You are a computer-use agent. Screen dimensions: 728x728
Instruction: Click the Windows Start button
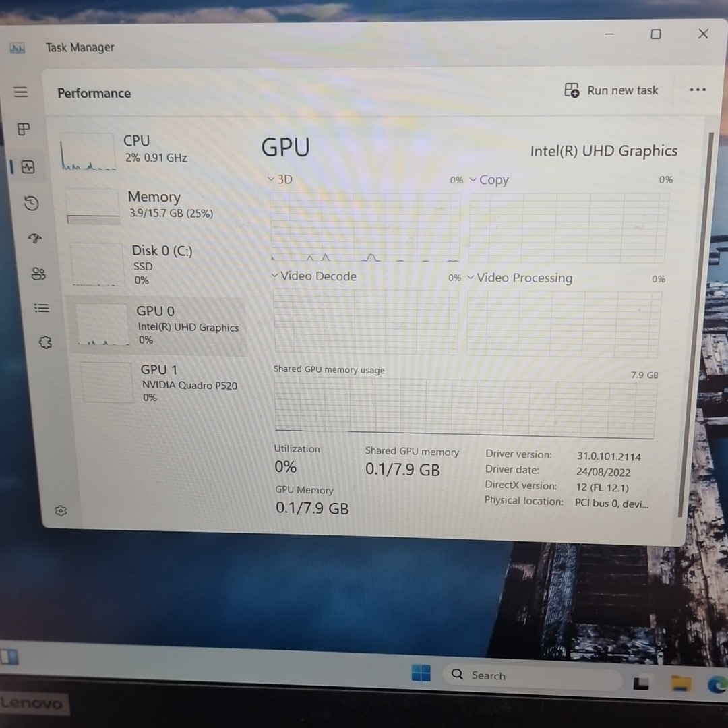point(421,672)
